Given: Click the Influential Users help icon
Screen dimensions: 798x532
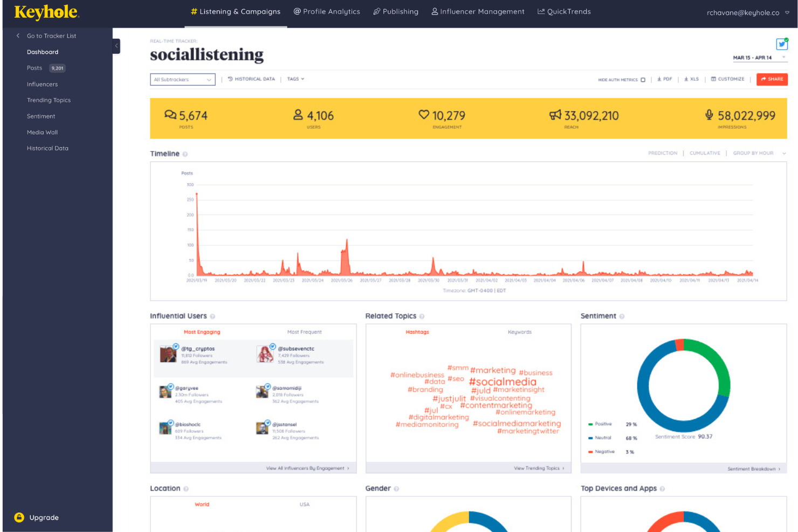Looking at the screenshot, I should click(212, 316).
